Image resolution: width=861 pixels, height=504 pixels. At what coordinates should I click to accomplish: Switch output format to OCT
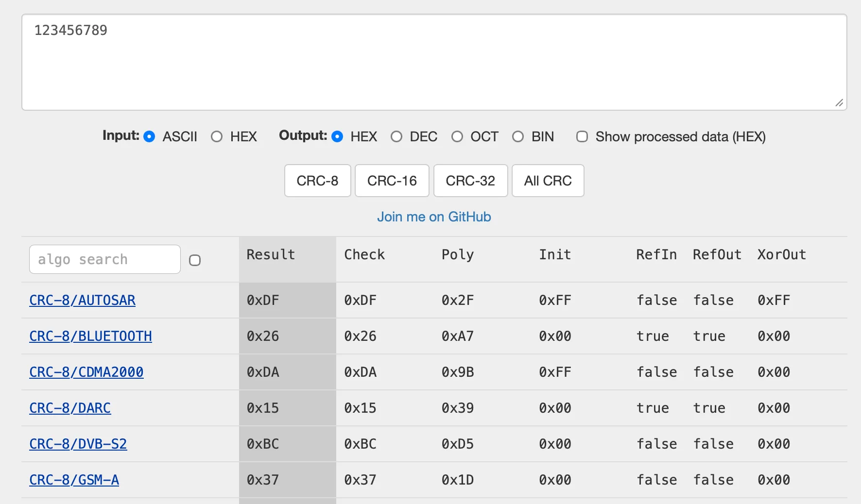click(x=457, y=136)
